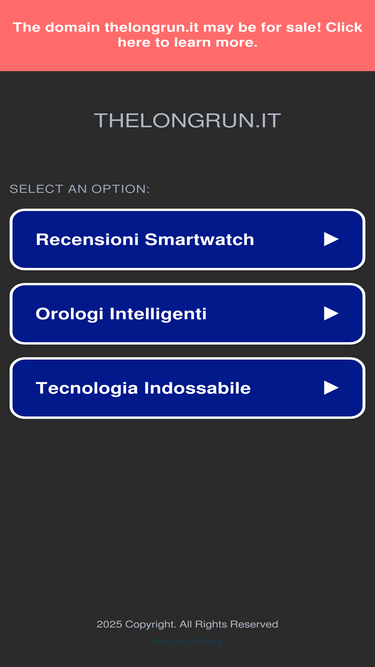Choose the Orologi Intelligenti label text
The width and height of the screenshot is (375, 667).
tap(121, 314)
